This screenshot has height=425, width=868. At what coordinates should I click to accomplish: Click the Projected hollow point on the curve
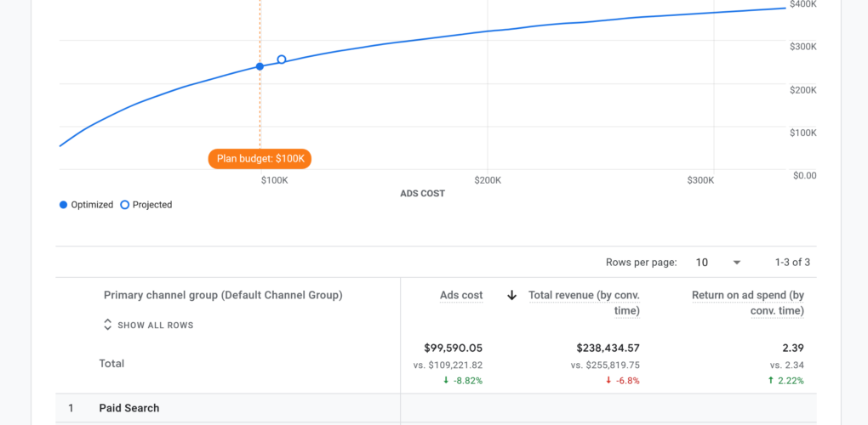(x=282, y=59)
